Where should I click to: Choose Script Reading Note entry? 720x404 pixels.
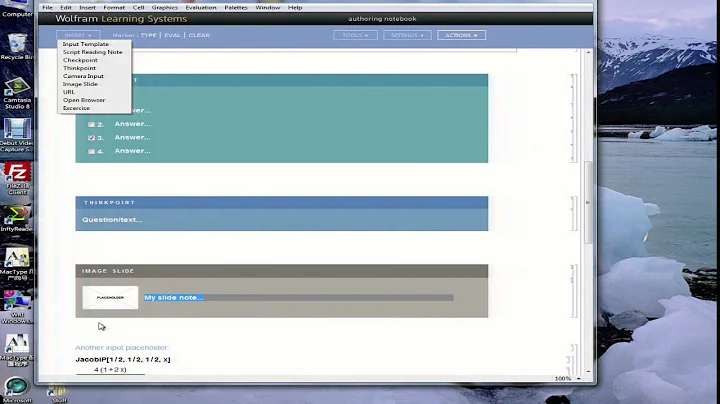(x=94, y=52)
